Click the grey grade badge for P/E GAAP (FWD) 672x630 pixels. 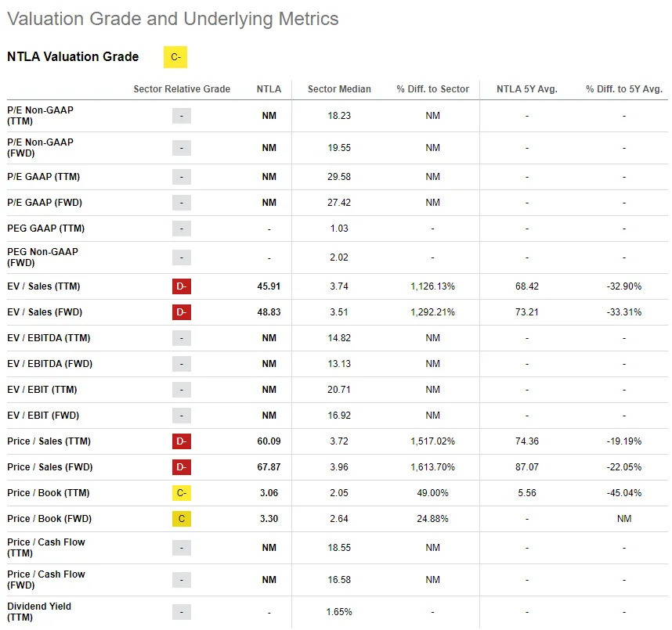182,203
